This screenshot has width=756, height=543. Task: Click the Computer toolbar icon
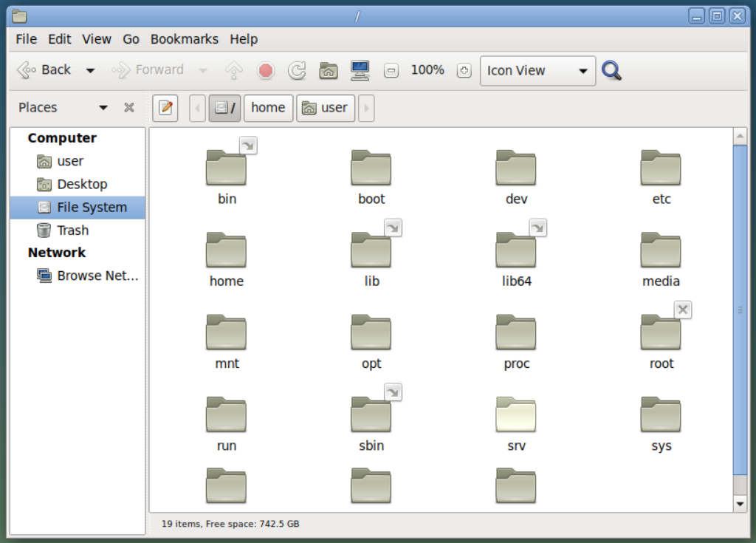(x=360, y=70)
